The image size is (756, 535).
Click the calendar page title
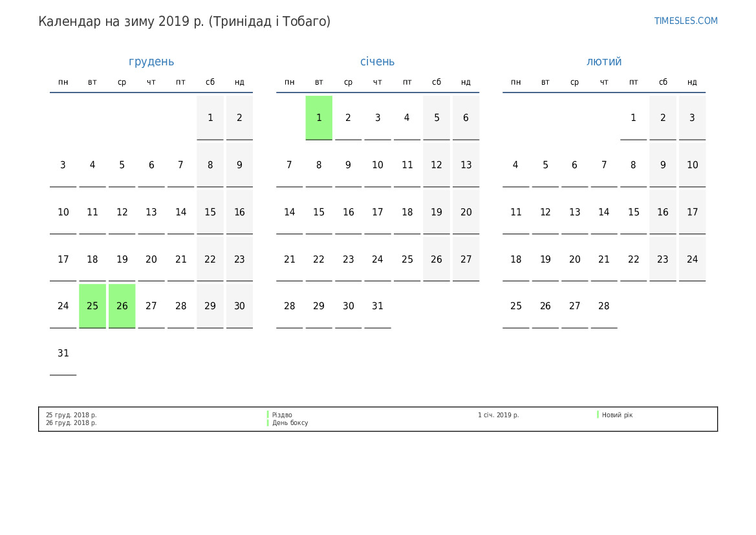(x=184, y=21)
